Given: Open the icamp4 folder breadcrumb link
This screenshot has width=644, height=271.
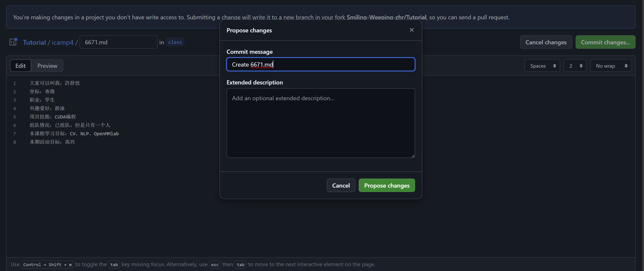Looking at the screenshot, I should tap(62, 42).
